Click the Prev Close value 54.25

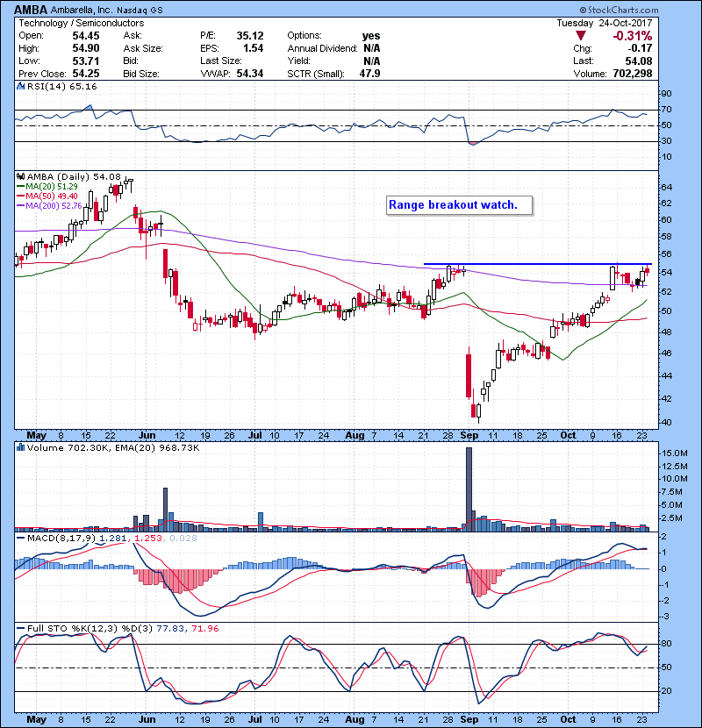(86, 74)
